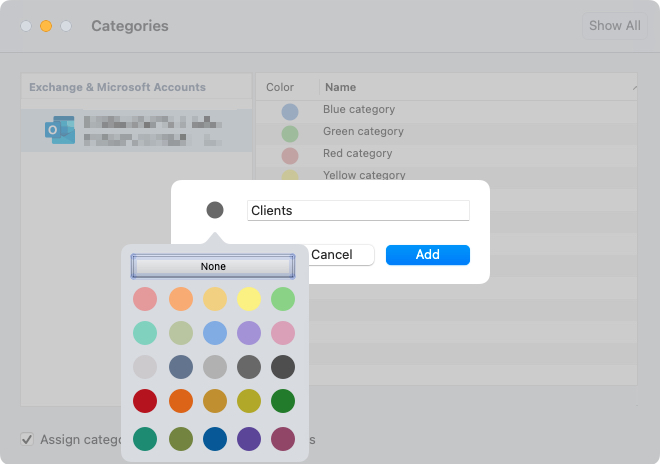Screen dimensions: 660x464
Task: Pick the light yellow color swatch
Action: (249, 299)
